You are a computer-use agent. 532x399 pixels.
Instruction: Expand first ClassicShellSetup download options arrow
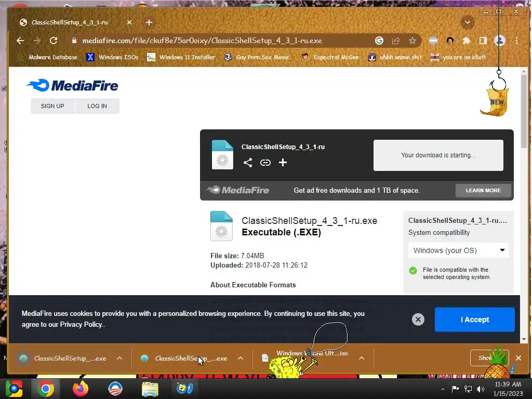coord(119,358)
